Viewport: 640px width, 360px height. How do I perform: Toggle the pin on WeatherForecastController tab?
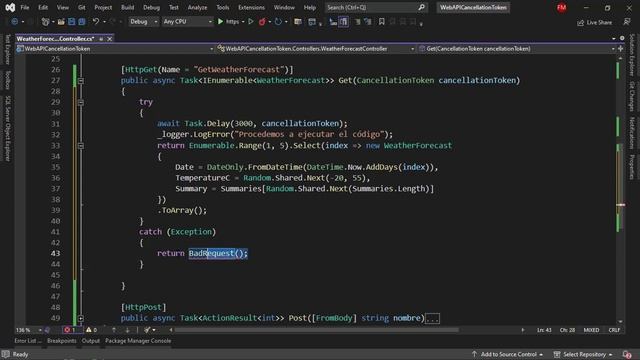point(101,39)
